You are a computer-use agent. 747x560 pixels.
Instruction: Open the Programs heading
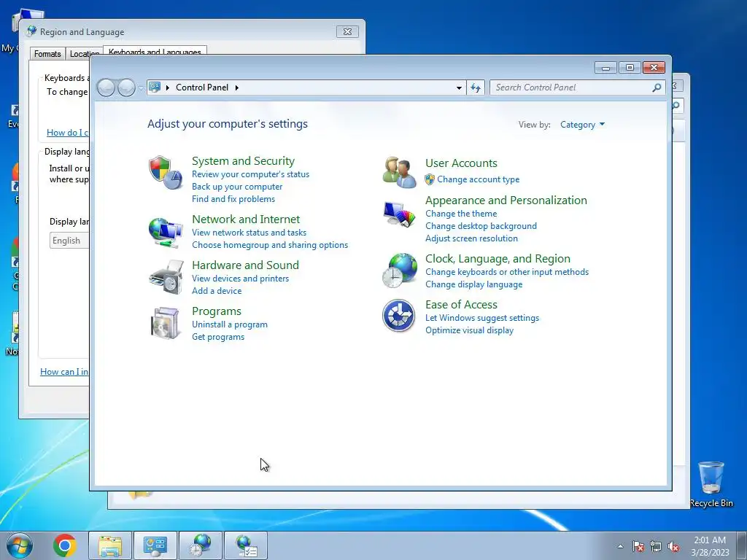click(216, 311)
